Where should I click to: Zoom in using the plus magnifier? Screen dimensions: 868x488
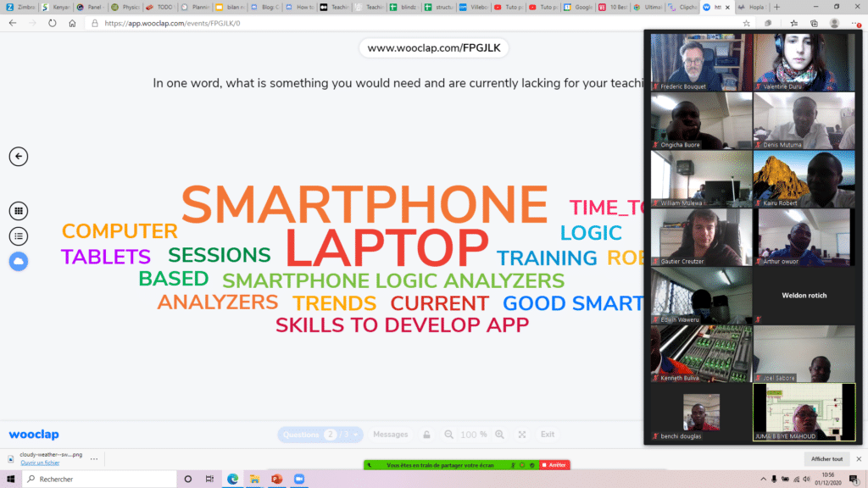(x=501, y=435)
